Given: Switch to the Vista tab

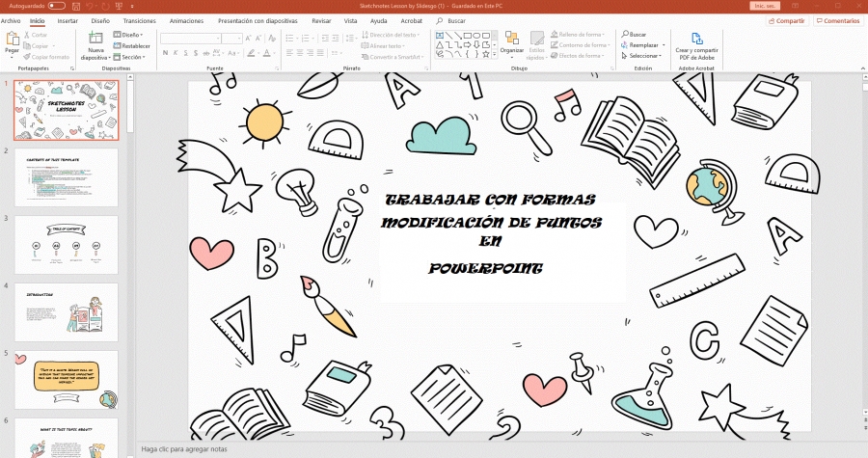Looking at the screenshot, I should click(x=350, y=21).
